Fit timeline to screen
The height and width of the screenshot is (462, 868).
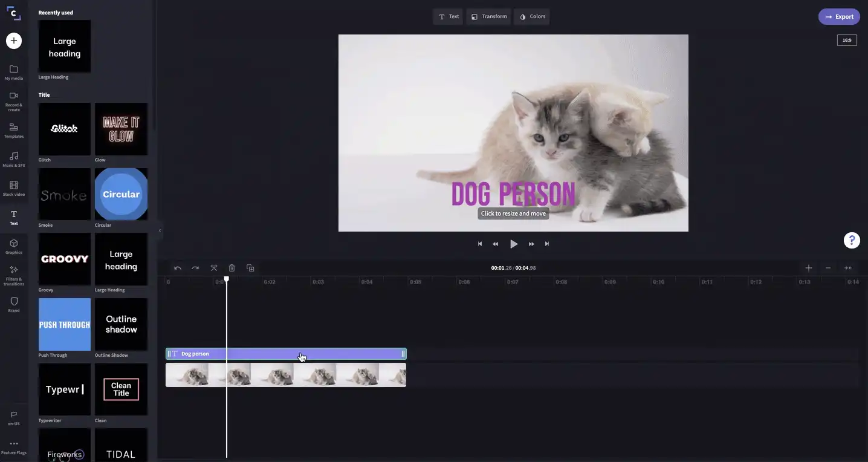tap(848, 268)
